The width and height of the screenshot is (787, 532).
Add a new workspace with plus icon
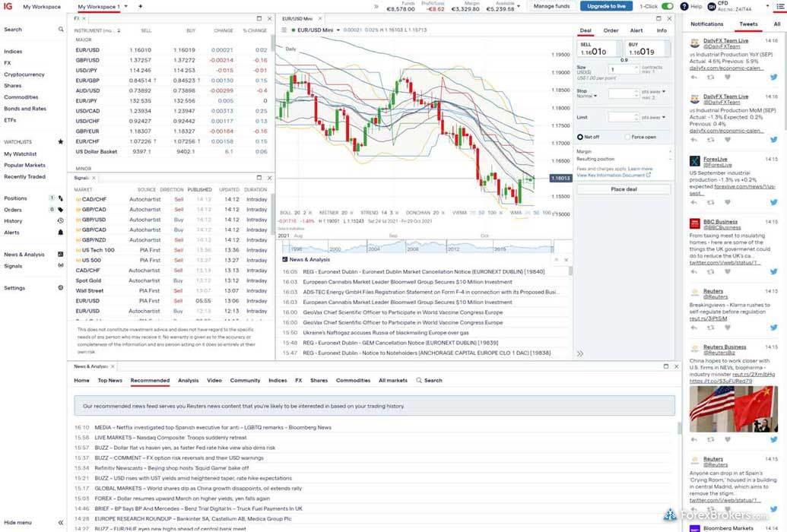point(140,6)
